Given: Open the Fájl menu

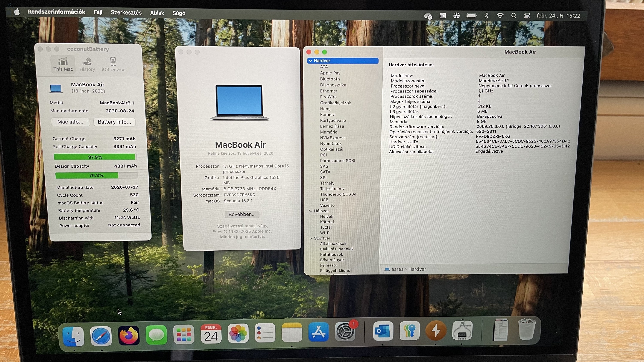Looking at the screenshot, I should [x=98, y=12].
